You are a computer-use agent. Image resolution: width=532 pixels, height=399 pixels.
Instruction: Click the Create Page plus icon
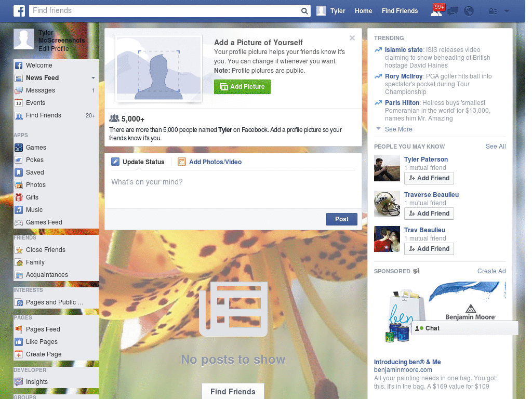(x=19, y=354)
